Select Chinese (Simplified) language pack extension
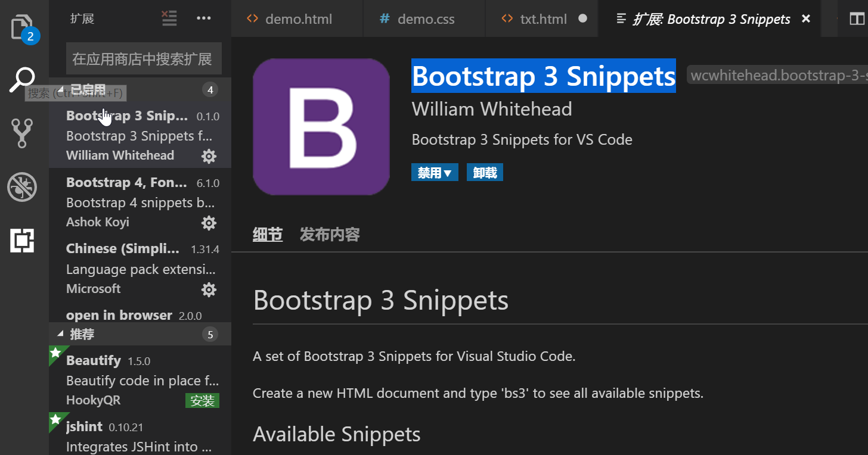868x455 pixels. coord(140,268)
